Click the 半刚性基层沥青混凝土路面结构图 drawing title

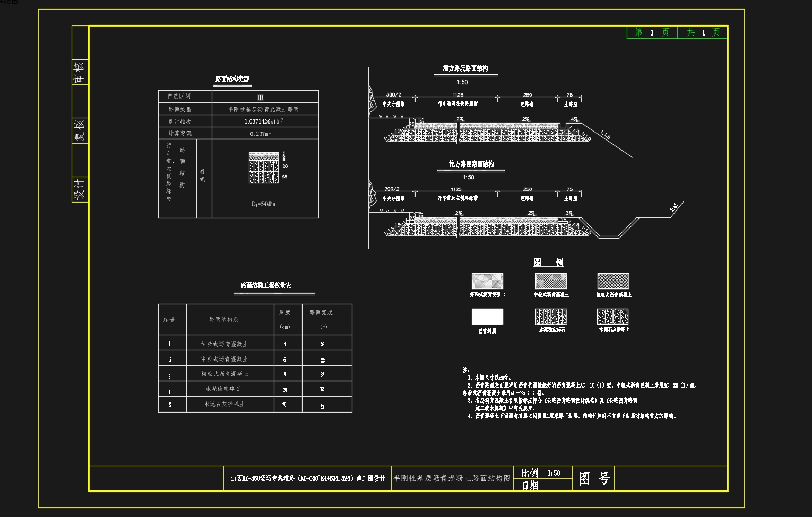click(x=452, y=478)
